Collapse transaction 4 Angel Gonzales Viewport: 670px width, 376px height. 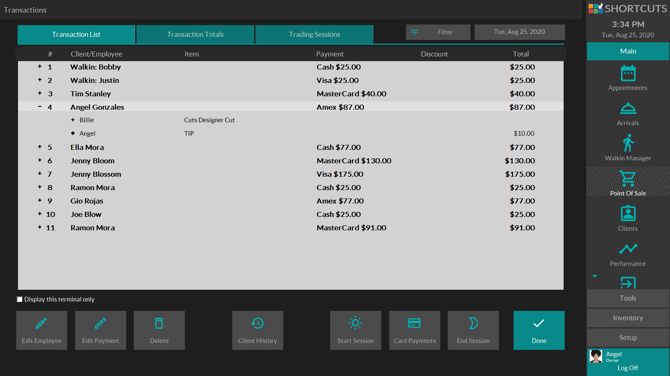click(x=40, y=107)
